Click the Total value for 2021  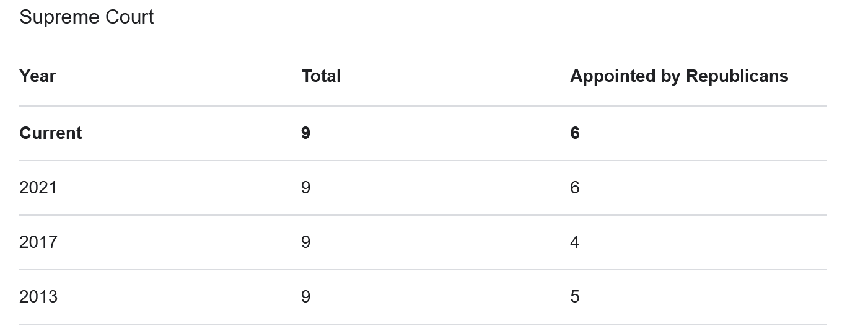[x=305, y=188]
